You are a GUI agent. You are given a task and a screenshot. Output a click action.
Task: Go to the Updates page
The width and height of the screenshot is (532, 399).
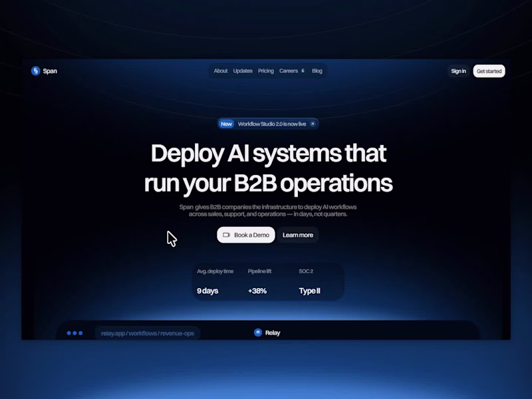point(243,71)
